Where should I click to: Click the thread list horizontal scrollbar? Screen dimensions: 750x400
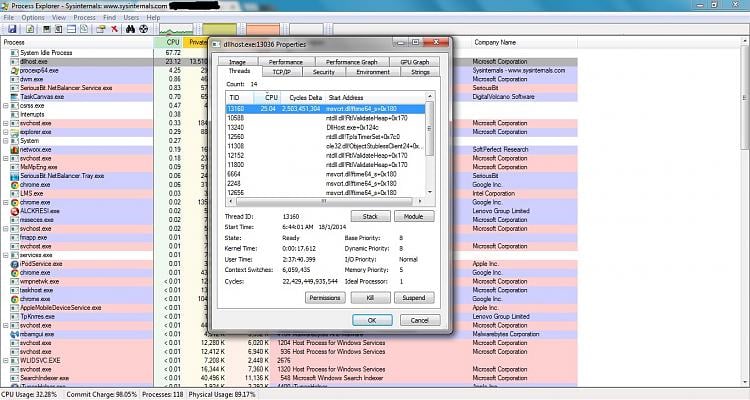tap(324, 201)
